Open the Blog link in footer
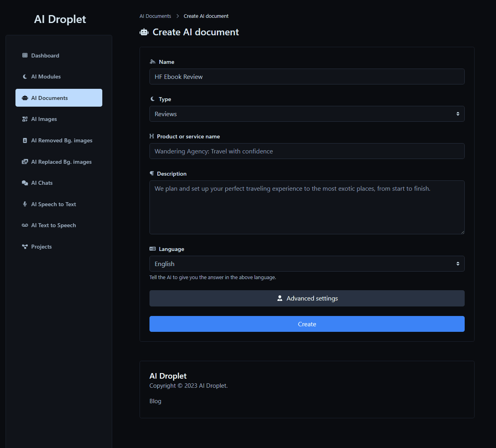Screen dimensions: 496x448 (x=155, y=401)
